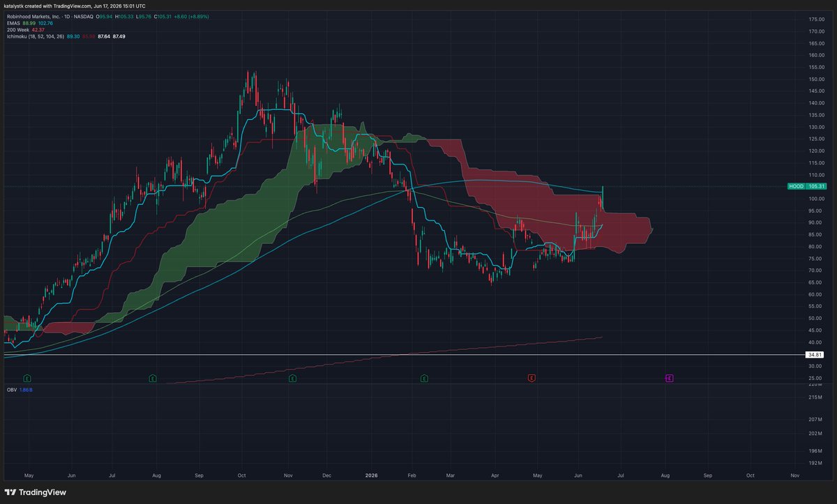Click the 100.00 price axis label

click(817, 199)
